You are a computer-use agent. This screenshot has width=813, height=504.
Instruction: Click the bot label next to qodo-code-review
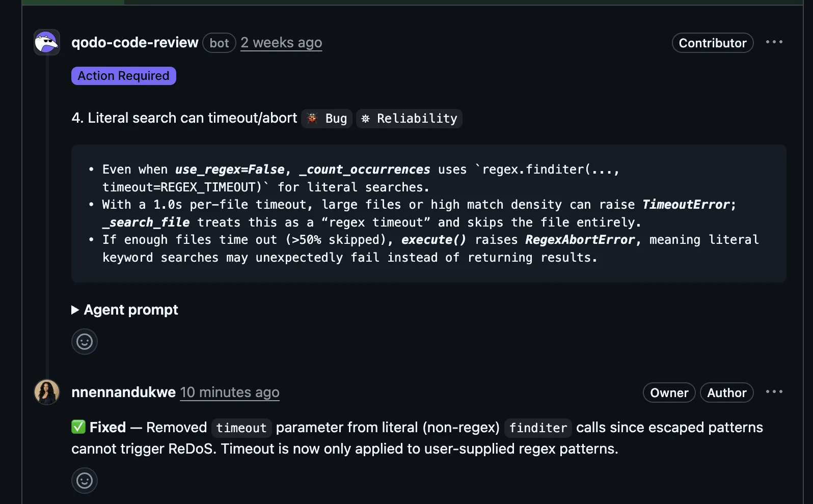tap(219, 43)
